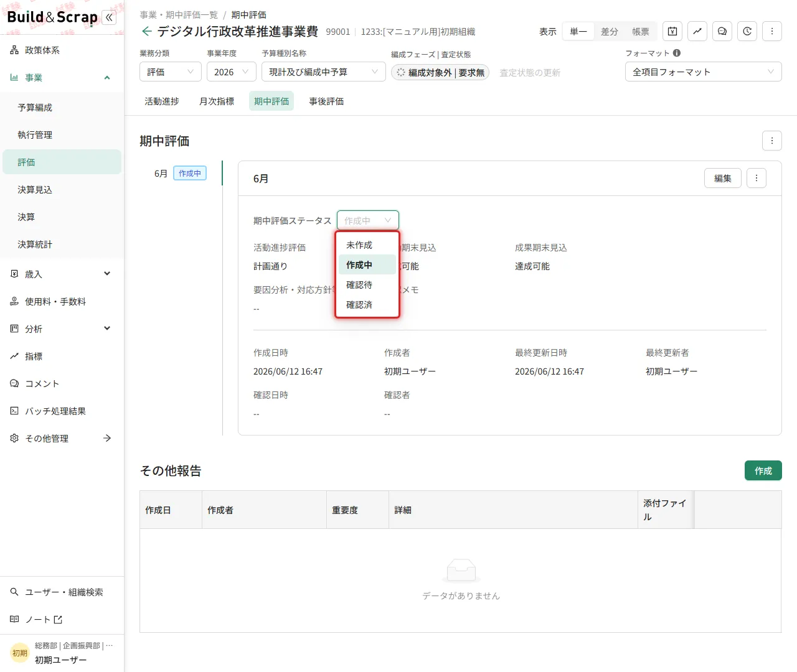
Task: Click the 重要度 column header
Action: 357,510
